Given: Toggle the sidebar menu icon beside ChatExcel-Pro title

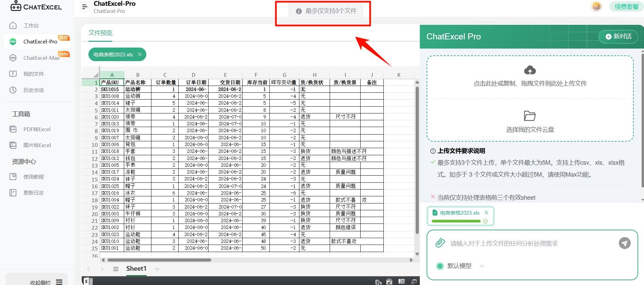Looking at the screenshot, I should 85,7.
